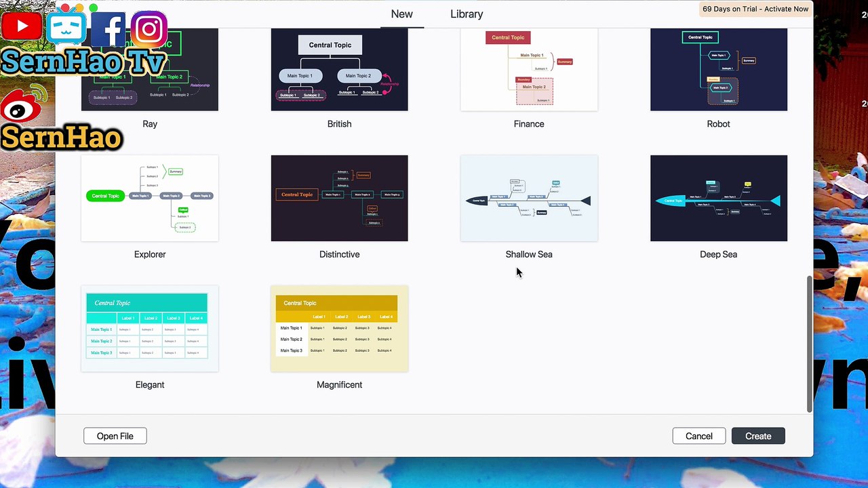Viewport: 868px width, 488px height.
Task: Cancel the template dialog
Action: (x=699, y=436)
